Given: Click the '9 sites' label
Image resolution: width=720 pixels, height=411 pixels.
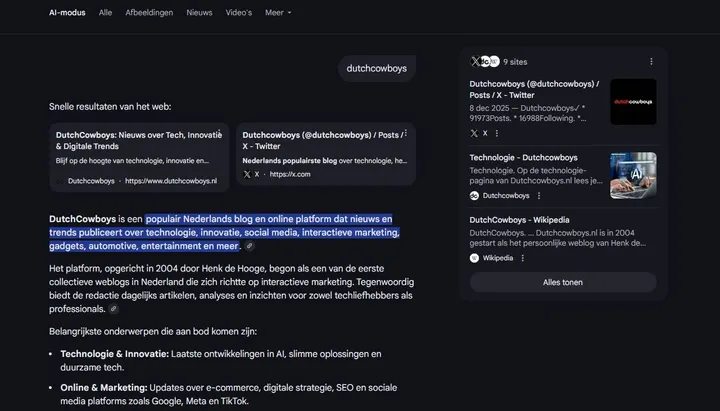Looking at the screenshot, I should click(515, 62).
